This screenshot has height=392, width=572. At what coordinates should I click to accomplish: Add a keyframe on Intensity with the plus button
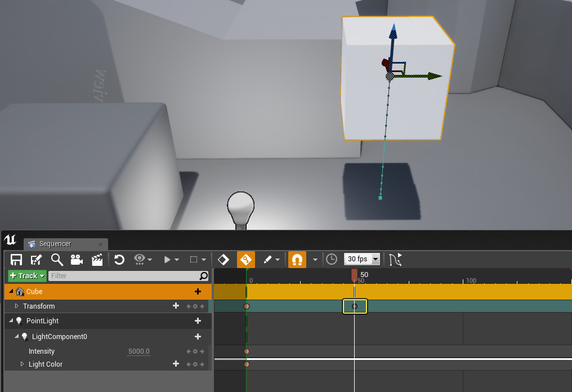point(195,351)
